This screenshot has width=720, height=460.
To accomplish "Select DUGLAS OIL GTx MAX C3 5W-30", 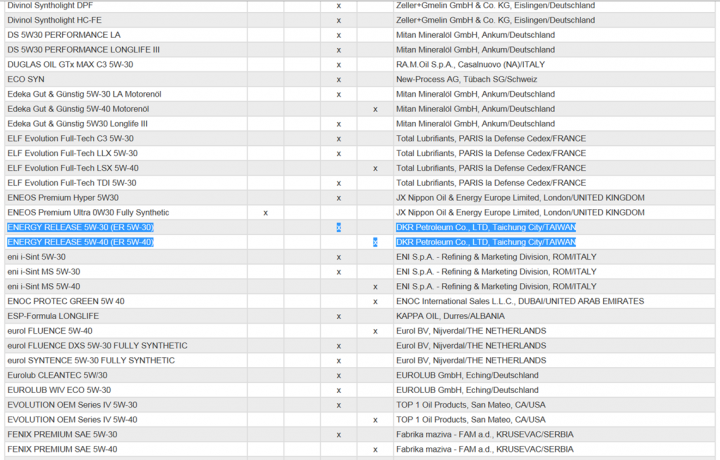I will click(70, 64).
